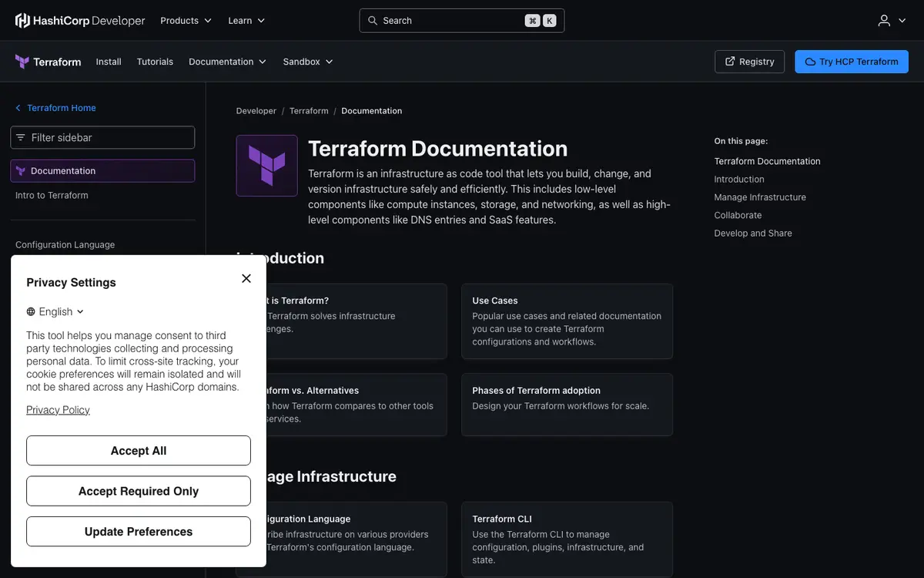The image size is (924, 578).
Task: Click Accept Required Only button
Action: tap(139, 491)
